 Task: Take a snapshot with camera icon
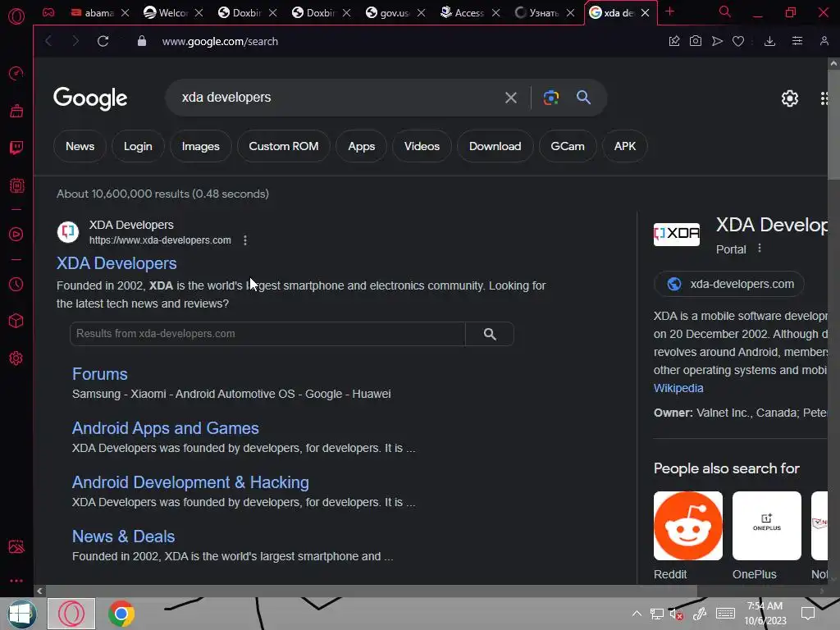696,41
